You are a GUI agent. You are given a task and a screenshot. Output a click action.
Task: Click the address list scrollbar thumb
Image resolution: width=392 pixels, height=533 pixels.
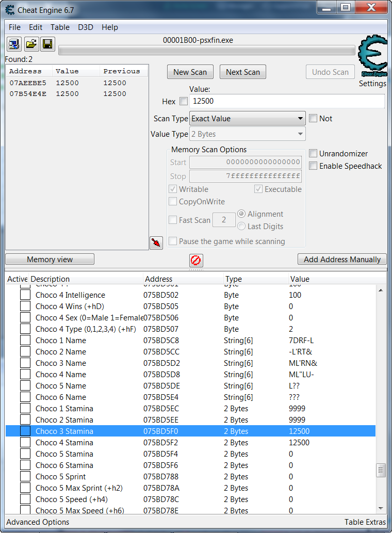tap(381, 470)
